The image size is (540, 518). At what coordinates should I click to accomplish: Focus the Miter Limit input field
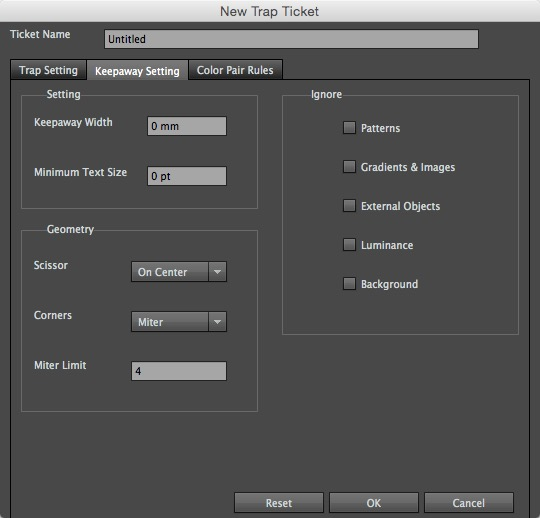[x=179, y=371]
